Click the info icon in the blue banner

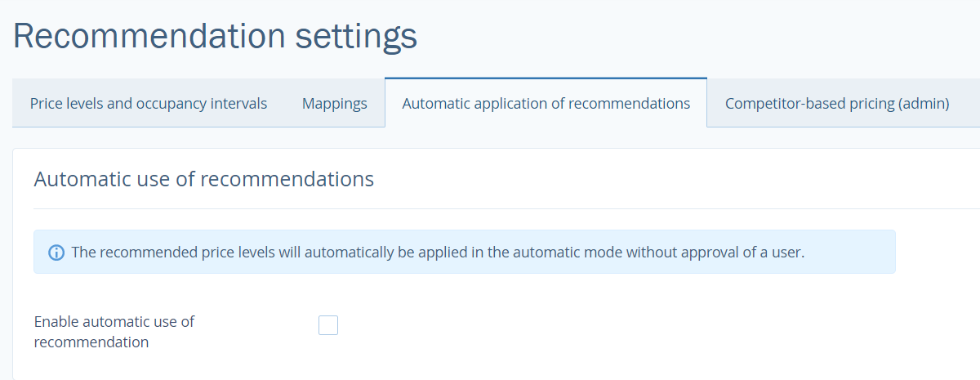(x=56, y=253)
